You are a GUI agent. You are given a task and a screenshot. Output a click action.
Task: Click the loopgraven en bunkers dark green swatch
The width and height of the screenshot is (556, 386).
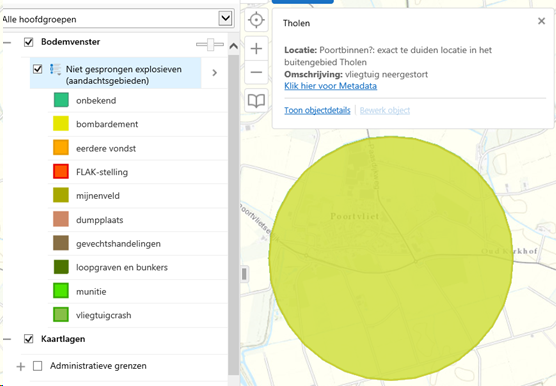[x=61, y=267]
